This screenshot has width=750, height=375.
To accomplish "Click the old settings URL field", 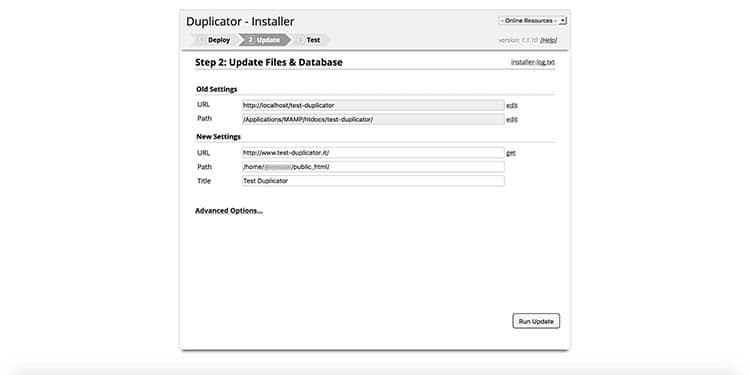I will coord(373,105).
